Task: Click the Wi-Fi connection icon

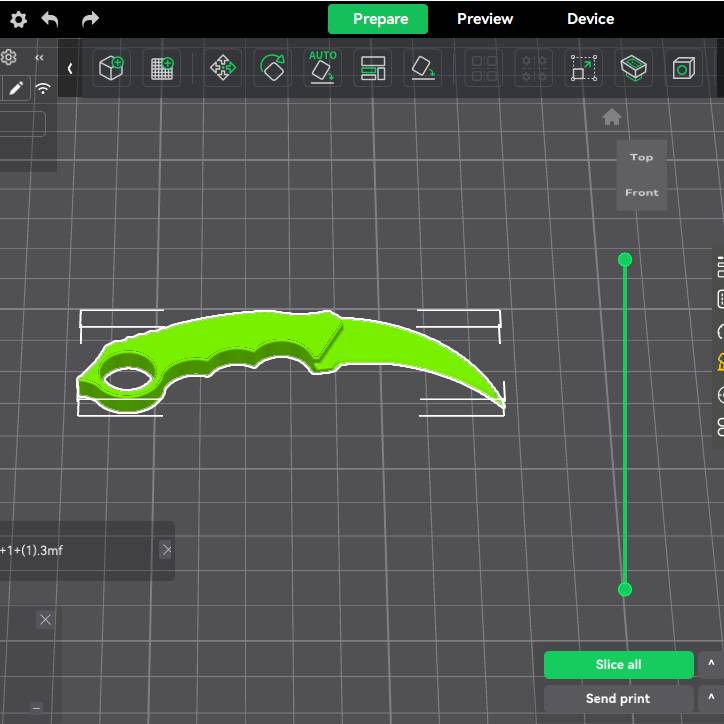Action: 43,88
